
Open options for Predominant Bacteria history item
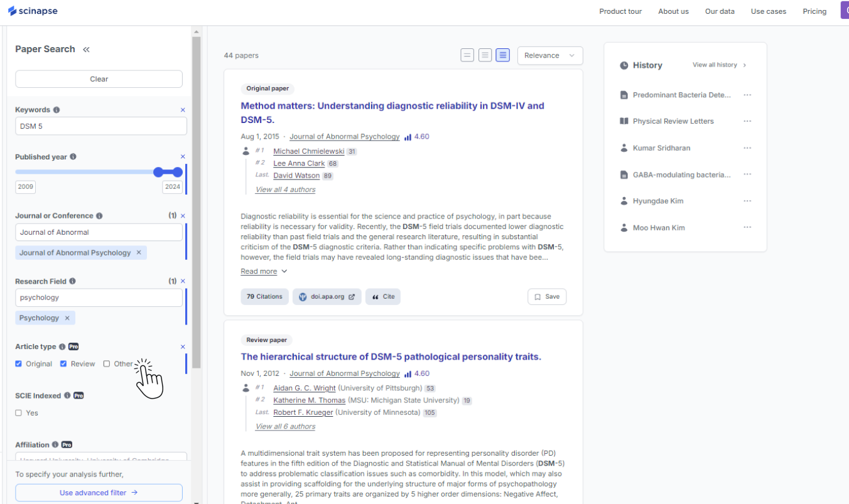747,95
